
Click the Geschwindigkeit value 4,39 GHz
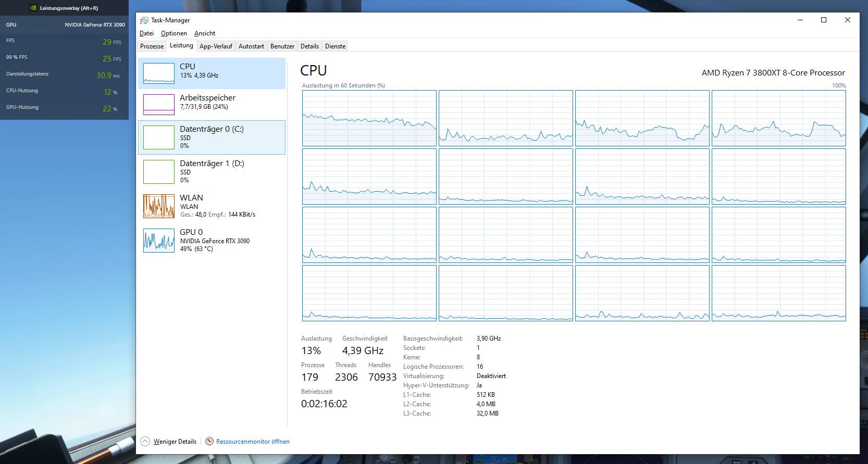(x=363, y=350)
